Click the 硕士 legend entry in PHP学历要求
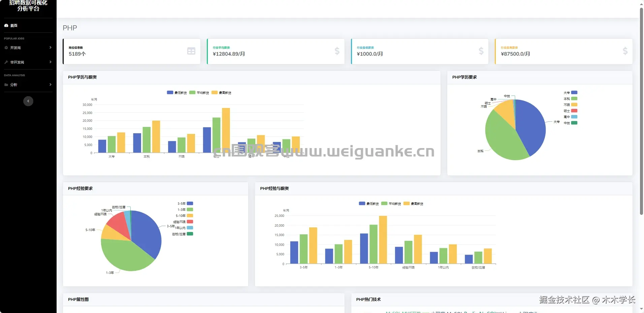This screenshot has width=644, height=313. (x=571, y=111)
